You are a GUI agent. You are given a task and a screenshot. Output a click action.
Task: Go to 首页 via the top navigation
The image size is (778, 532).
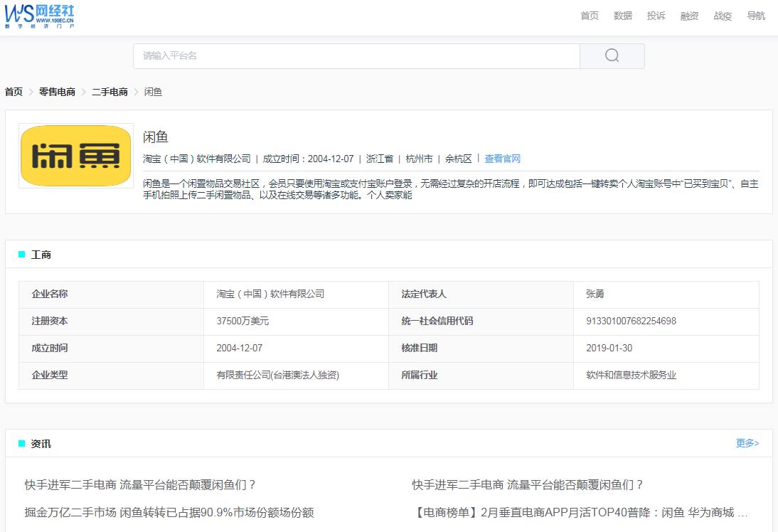pyautogui.click(x=589, y=16)
